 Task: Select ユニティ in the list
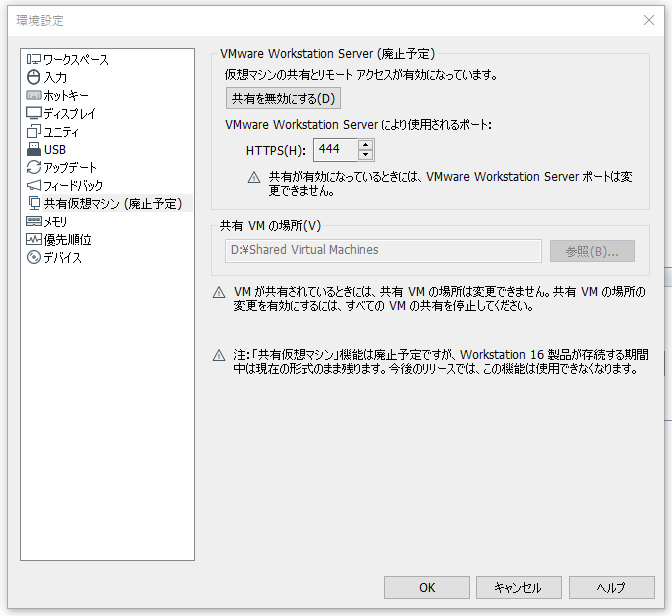click(61, 131)
